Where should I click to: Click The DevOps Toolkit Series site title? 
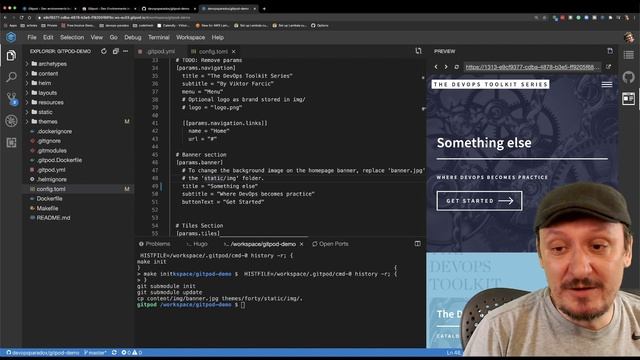pos(490,84)
